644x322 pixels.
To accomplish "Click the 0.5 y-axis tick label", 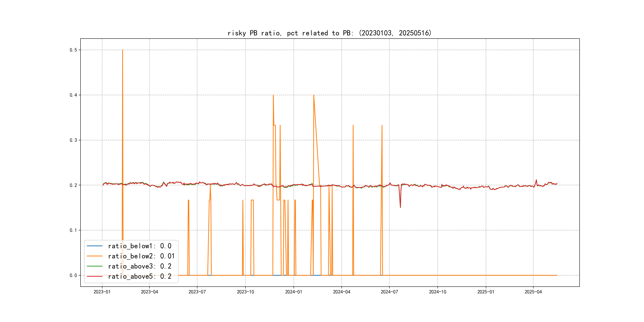I will 73,50.
